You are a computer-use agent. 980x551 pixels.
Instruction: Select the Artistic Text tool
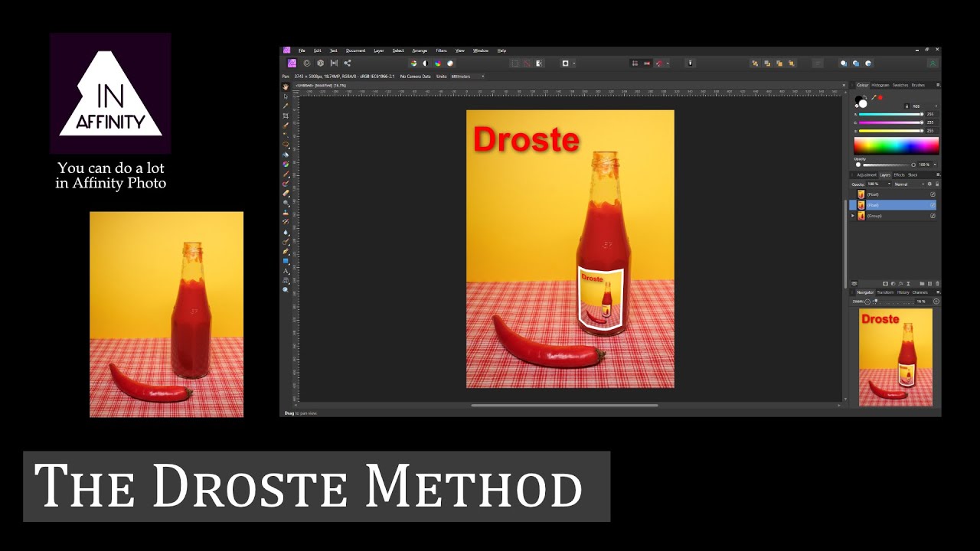tap(286, 271)
